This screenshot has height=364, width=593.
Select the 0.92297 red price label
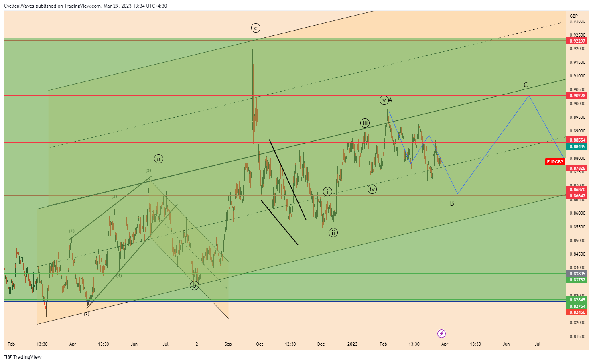pos(577,41)
